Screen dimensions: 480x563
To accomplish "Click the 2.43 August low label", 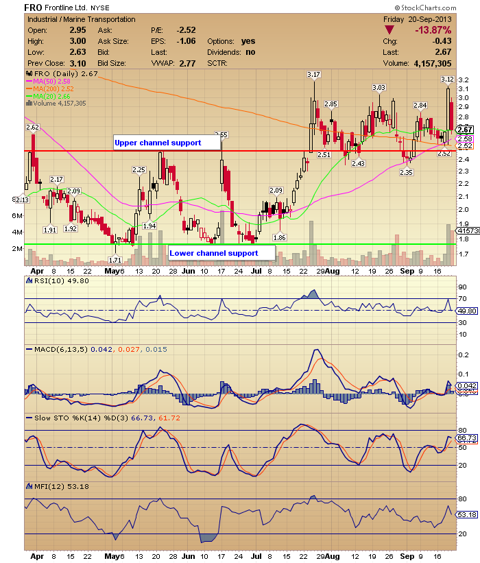I will click(358, 163).
